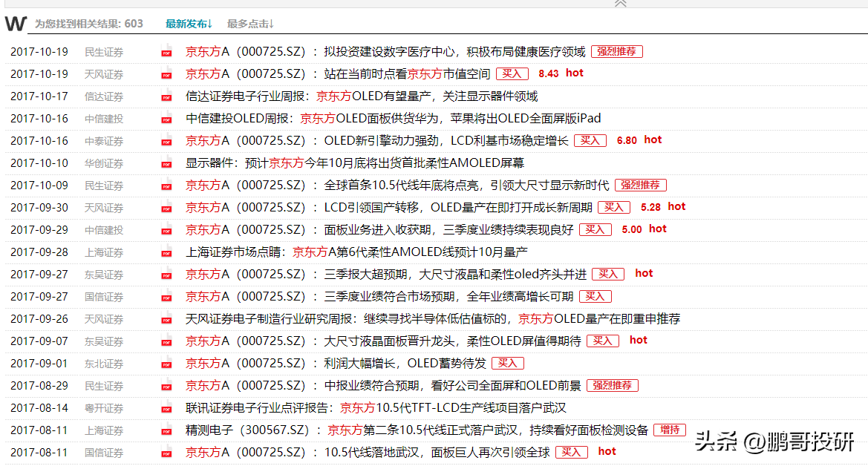Open PDF icon for 精测电子 report
Screen dimensions: 868x466
166,430
